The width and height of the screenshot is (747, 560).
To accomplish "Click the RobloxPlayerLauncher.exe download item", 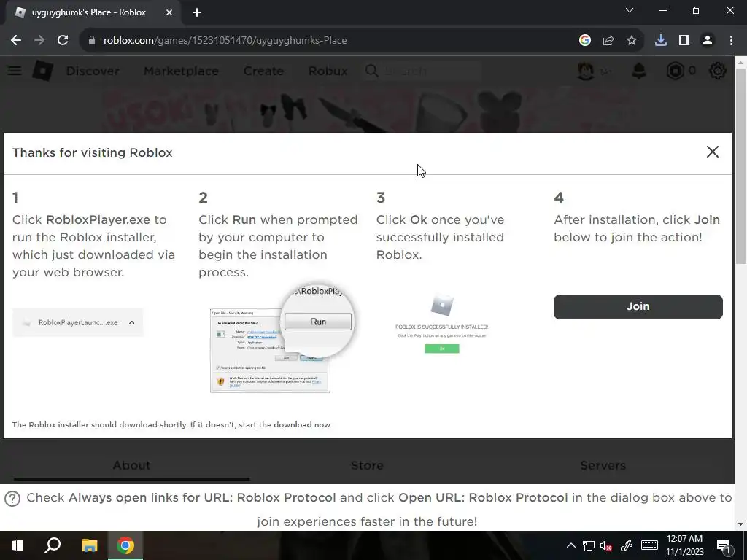I will [78, 322].
